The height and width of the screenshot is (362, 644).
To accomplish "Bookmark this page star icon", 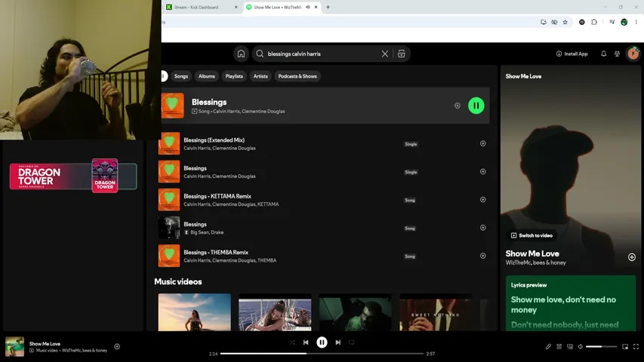I will pos(565,22).
